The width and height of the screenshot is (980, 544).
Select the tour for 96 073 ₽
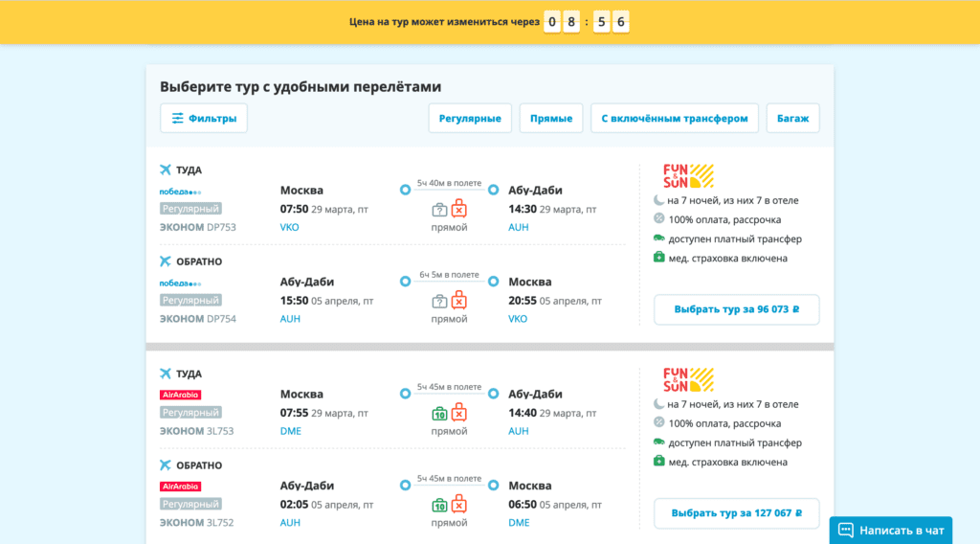736,309
